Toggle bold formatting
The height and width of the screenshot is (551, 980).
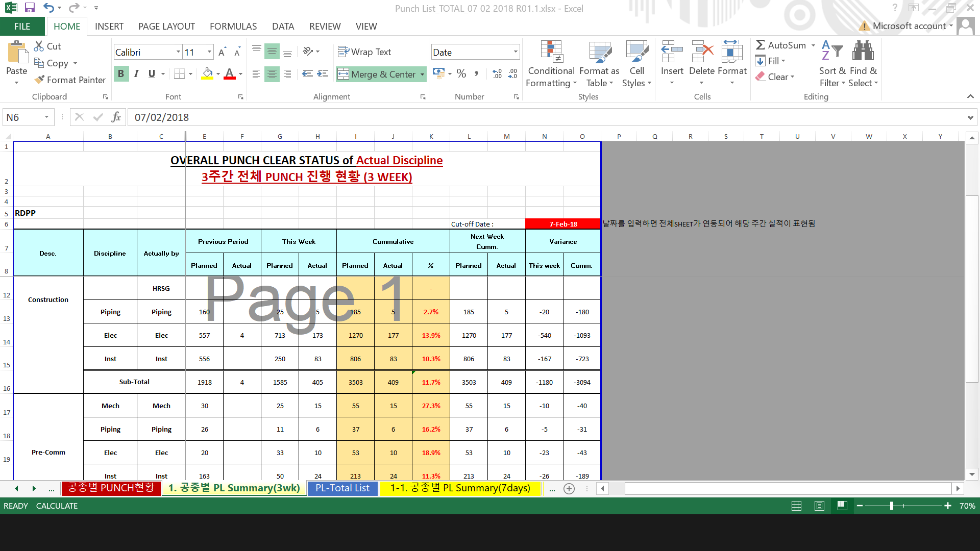[121, 73]
